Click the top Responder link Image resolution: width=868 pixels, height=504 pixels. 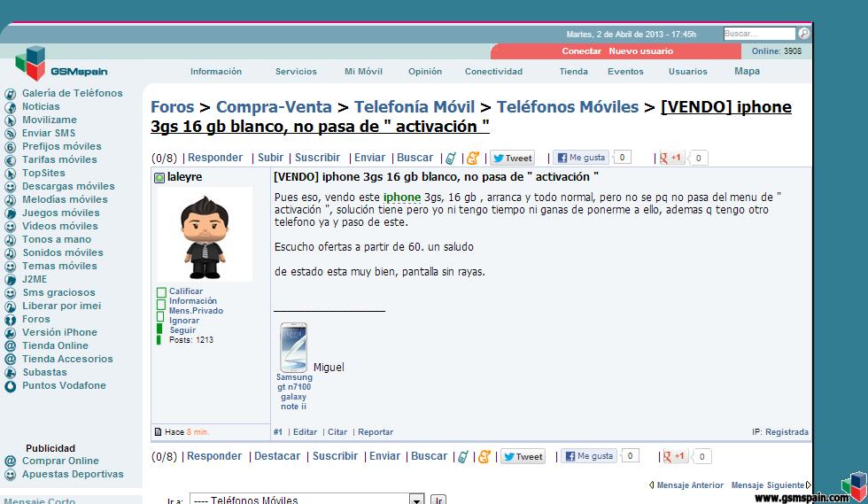[214, 158]
